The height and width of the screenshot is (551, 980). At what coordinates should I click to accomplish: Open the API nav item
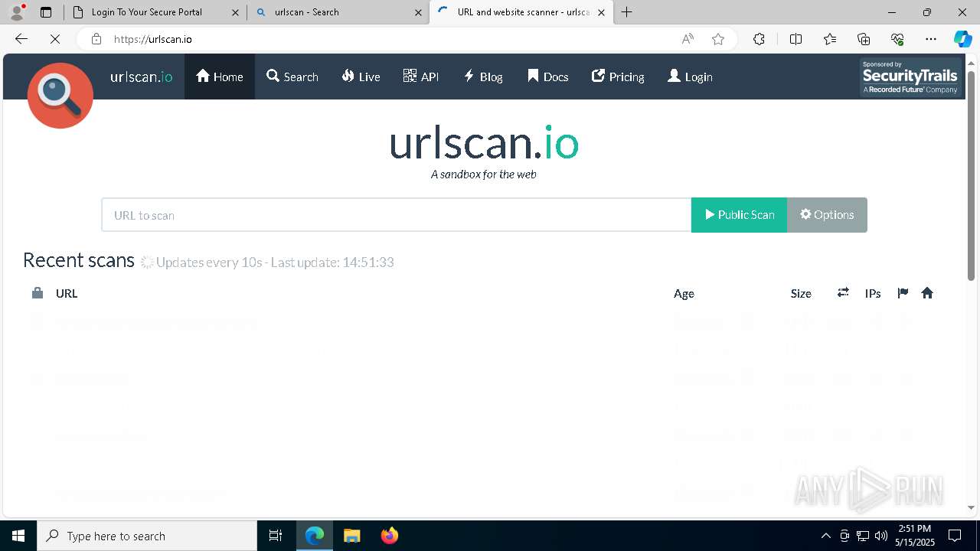(x=421, y=77)
